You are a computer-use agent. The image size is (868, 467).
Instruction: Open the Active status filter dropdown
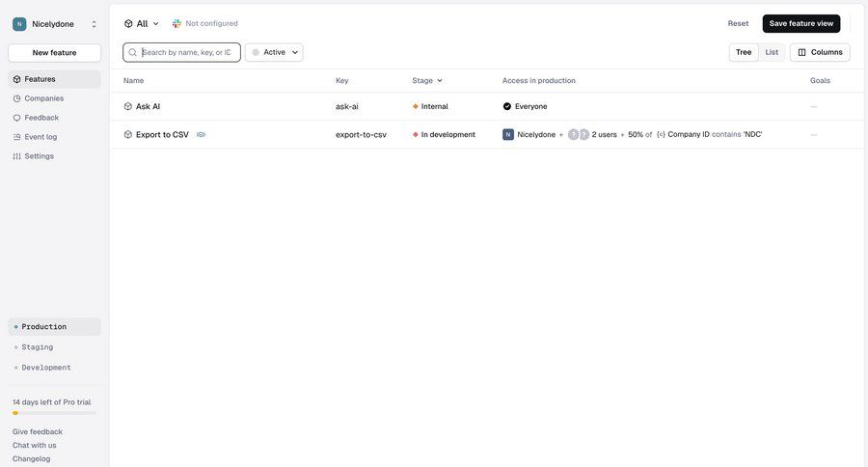pyautogui.click(x=274, y=53)
